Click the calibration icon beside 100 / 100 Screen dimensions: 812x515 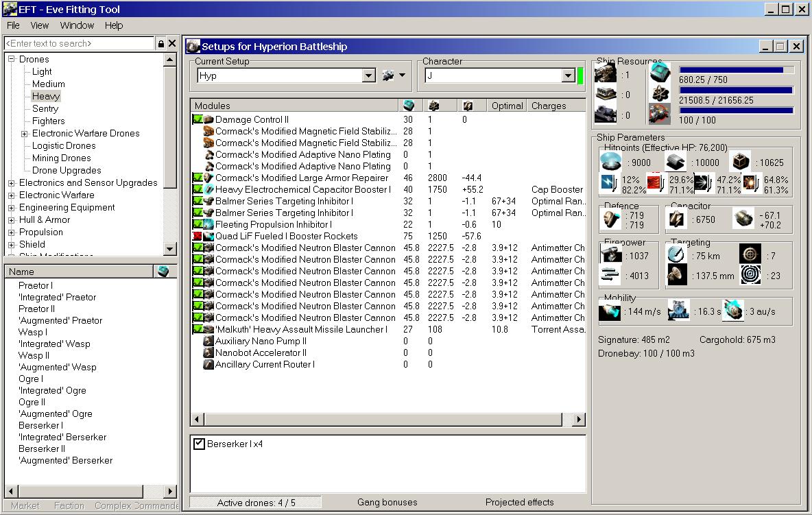[x=660, y=114]
